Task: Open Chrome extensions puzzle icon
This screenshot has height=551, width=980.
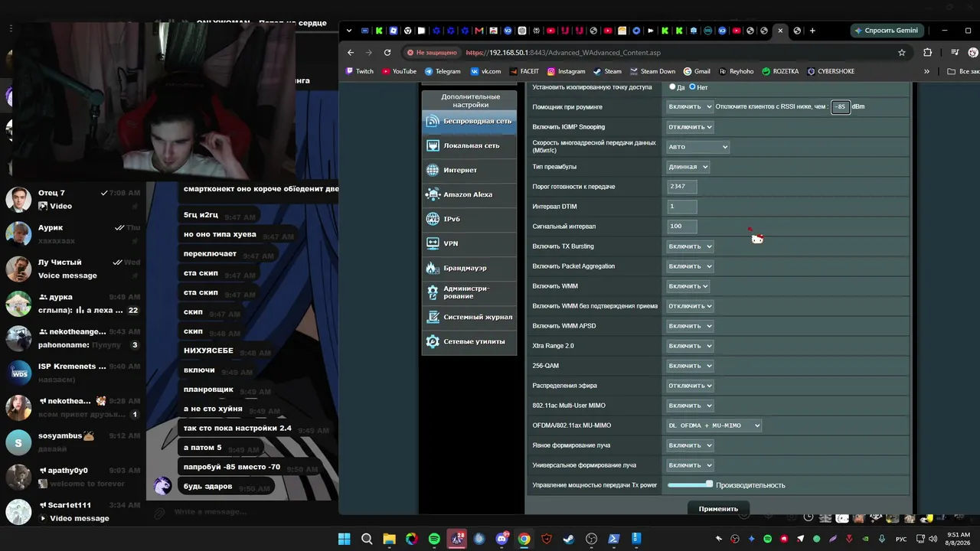Action: (x=928, y=53)
